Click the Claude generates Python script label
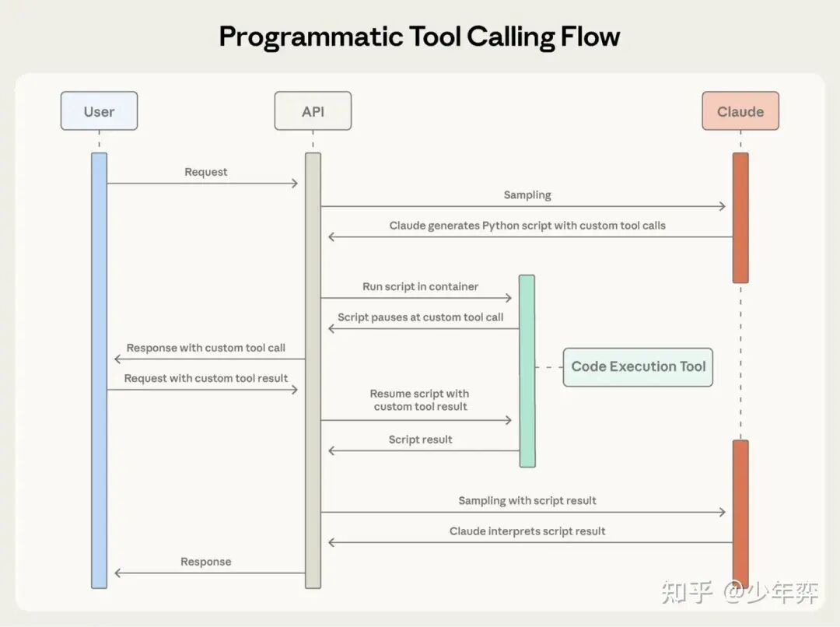 pyautogui.click(x=527, y=226)
